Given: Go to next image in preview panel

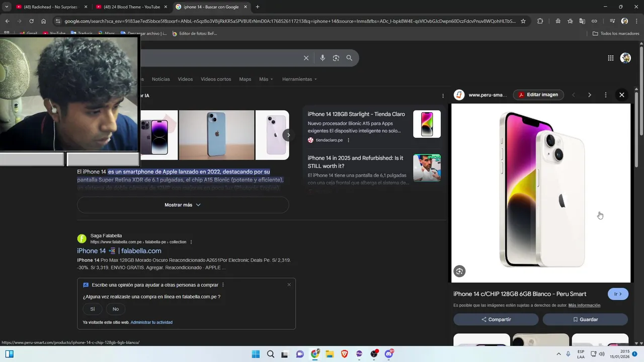Looking at the screenshot, I should (590, 95).
